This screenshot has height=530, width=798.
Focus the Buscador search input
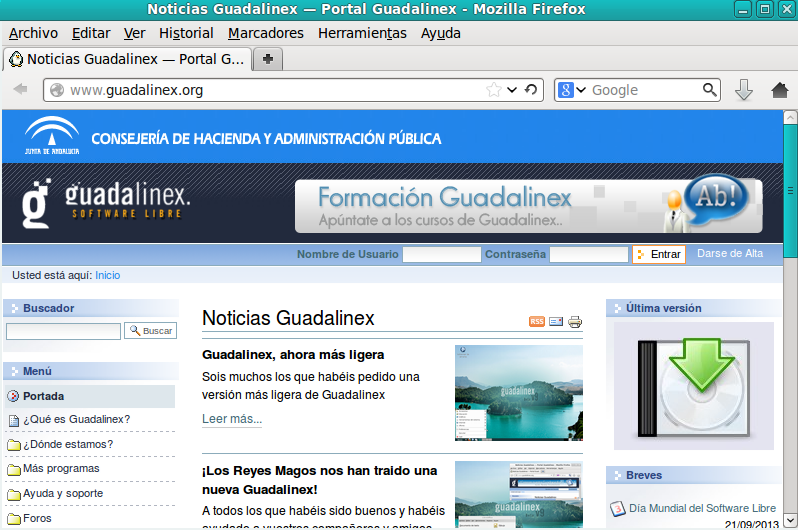[x=63, y=331]
